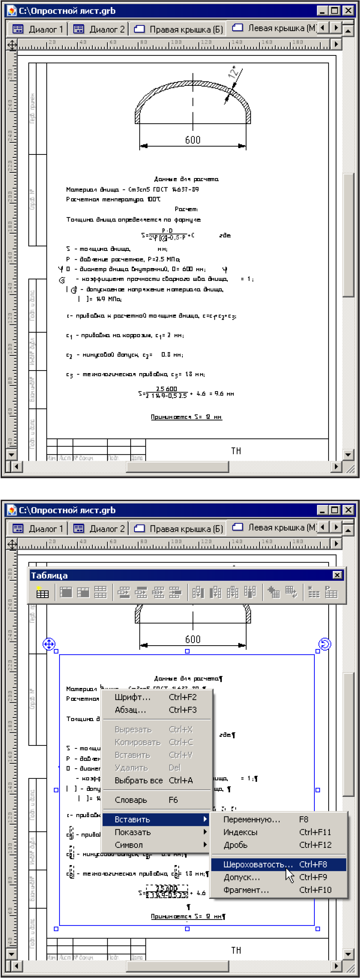Click the scroll-right arrow at bottom of upper window
The height and width of the screenshot is (980, 360).
336,467
